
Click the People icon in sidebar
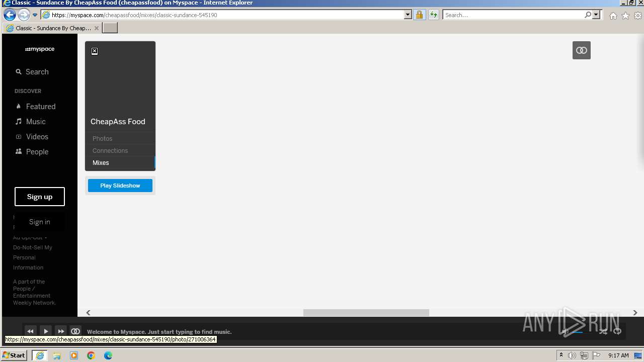(19, 151)
